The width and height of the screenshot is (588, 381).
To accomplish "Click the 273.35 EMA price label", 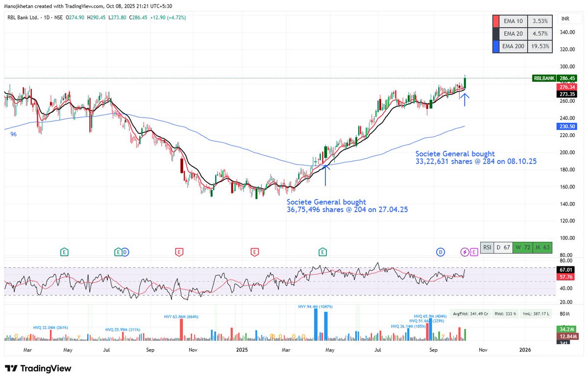I will 567,94.
